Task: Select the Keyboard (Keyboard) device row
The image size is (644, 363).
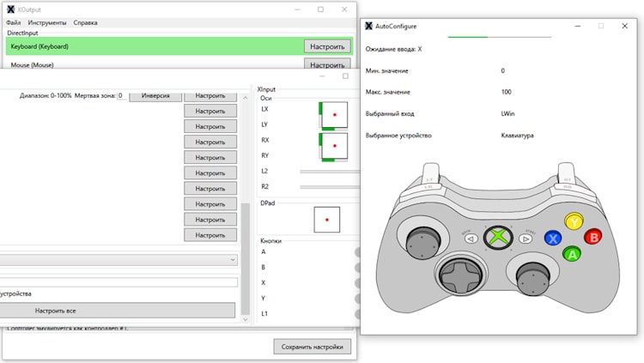Action: 179,46
